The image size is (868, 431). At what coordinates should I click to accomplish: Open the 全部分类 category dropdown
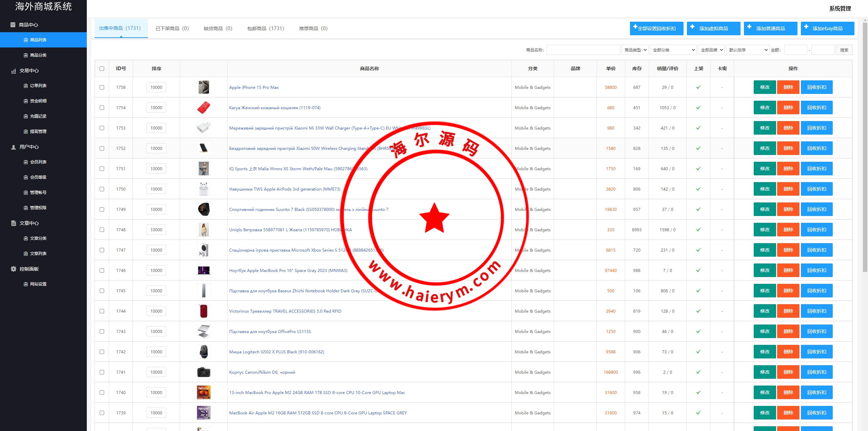coord(673,50)
